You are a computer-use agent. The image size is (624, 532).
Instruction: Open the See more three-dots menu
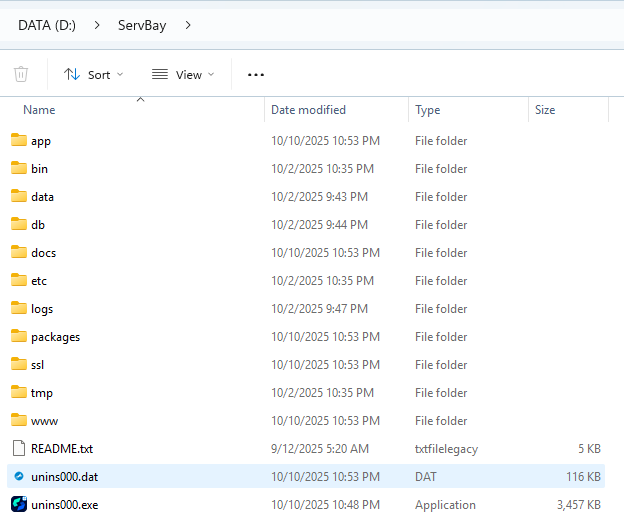(x=256, y=74)
